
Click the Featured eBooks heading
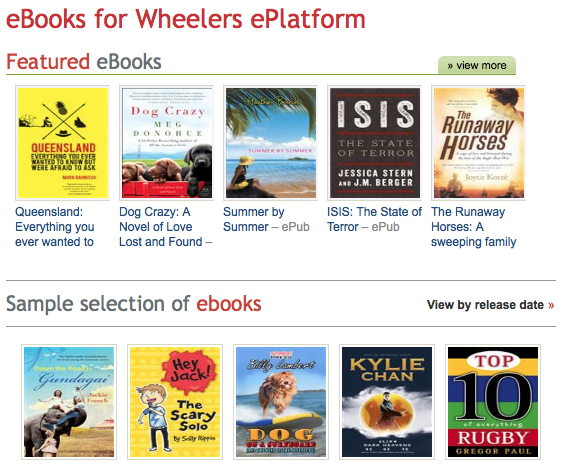pos(84,62)
